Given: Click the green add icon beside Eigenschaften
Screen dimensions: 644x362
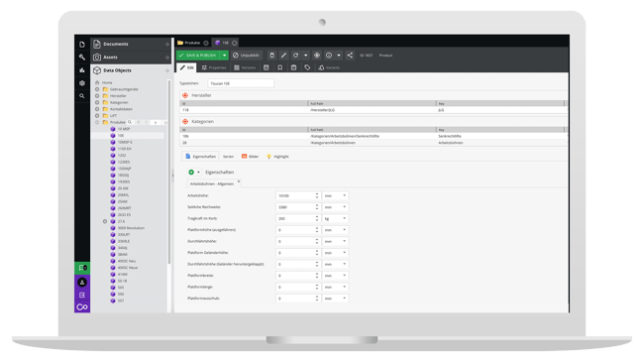Looking at the screenshot, I should point(191,173).
